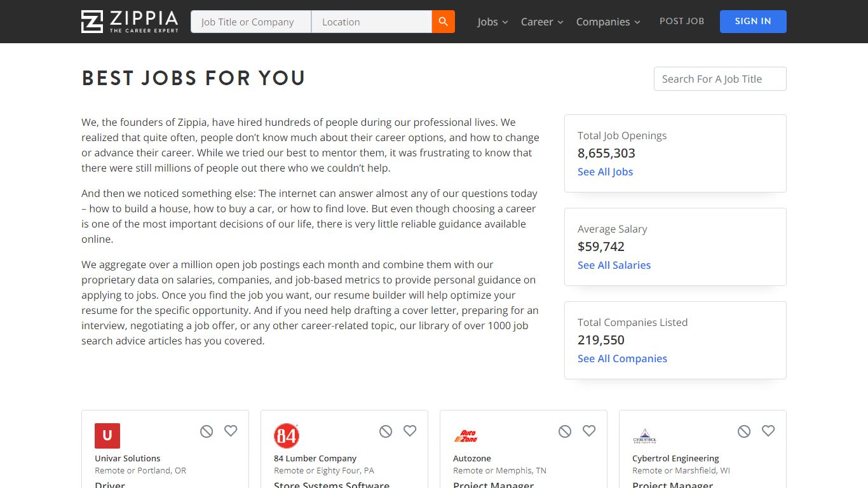This screenshot has width=868, height=488.
Task: Toggle heart on the Autozone job
Action: click(x=589, y=431)
